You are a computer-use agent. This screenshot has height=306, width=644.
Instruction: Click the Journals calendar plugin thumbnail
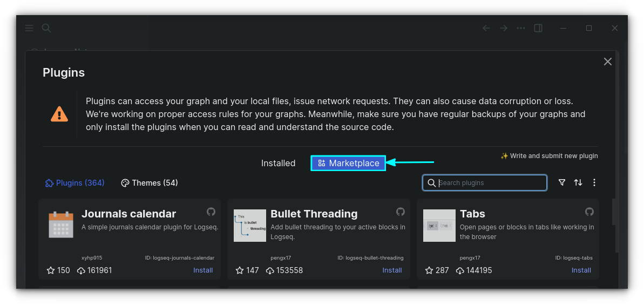pos(61,225)
